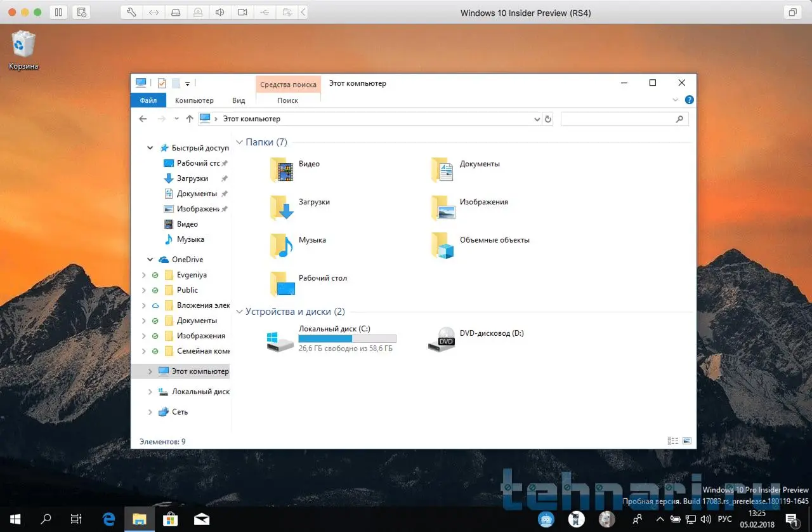
Task: Go up one level with the up arrow
Action: 190,119
